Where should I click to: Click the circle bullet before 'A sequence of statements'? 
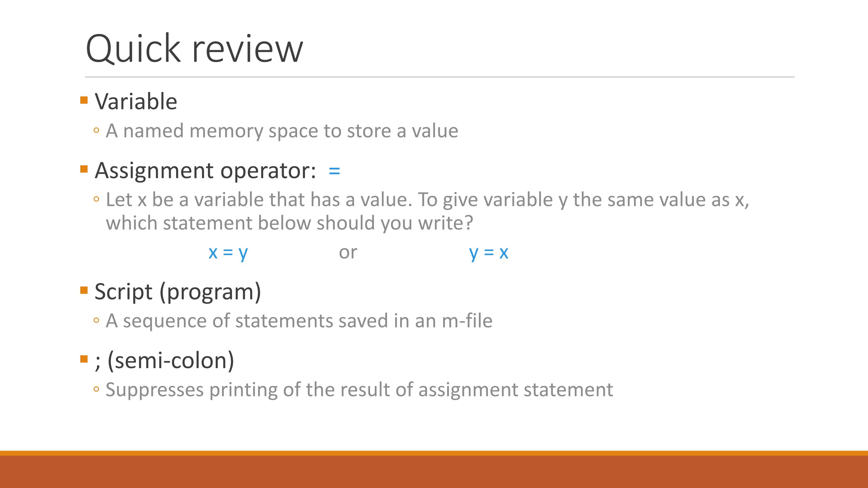[x=96, y=321]
